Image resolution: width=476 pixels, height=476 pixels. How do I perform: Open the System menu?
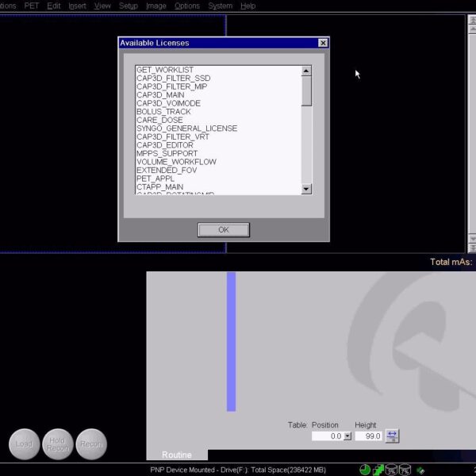pyautogui.click(x=220, y=6)
